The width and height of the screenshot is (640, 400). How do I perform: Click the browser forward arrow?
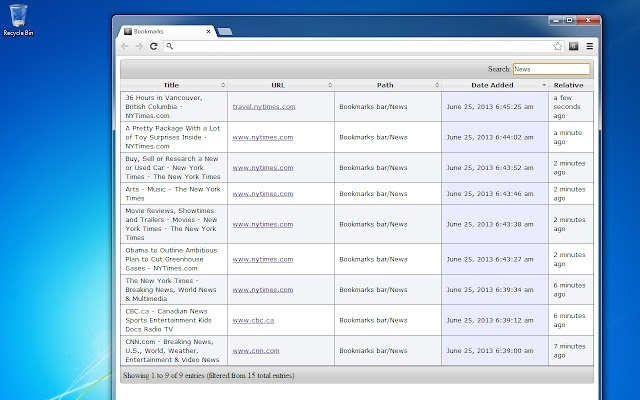[x=139, y=46]
